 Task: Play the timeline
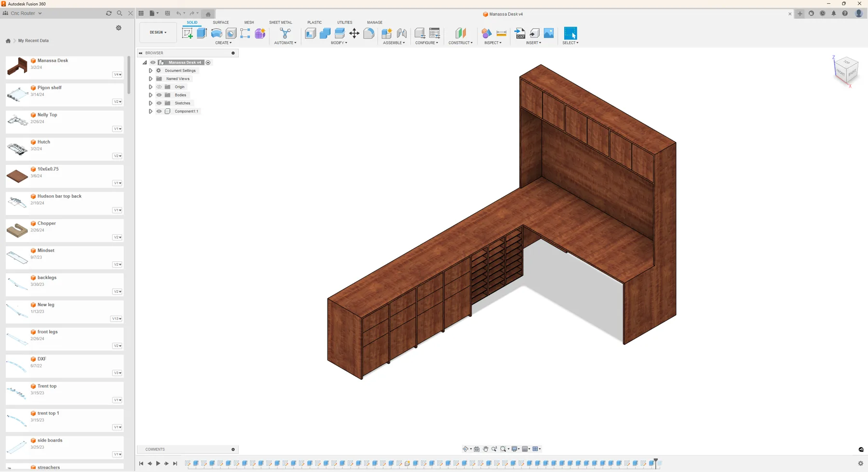158,463
